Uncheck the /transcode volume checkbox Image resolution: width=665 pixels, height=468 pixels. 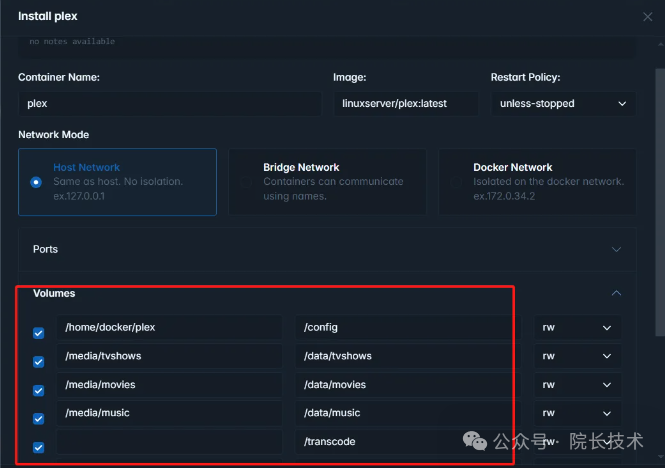click(x=39, y=447)
